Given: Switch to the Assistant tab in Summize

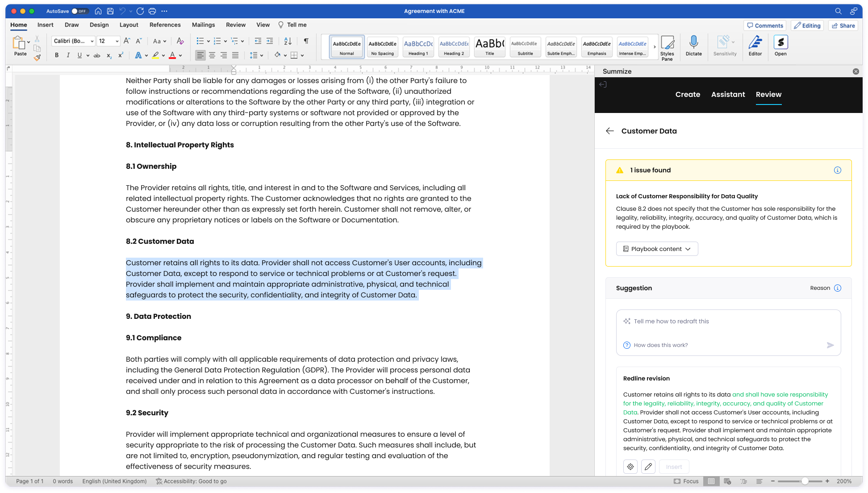Looking at the screenshot, I should coord(728,94).
